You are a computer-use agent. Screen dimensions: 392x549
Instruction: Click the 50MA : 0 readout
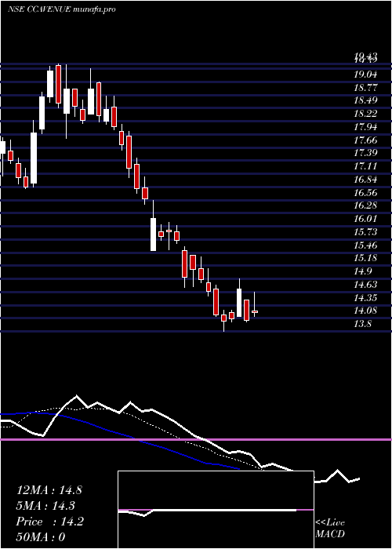41,537
